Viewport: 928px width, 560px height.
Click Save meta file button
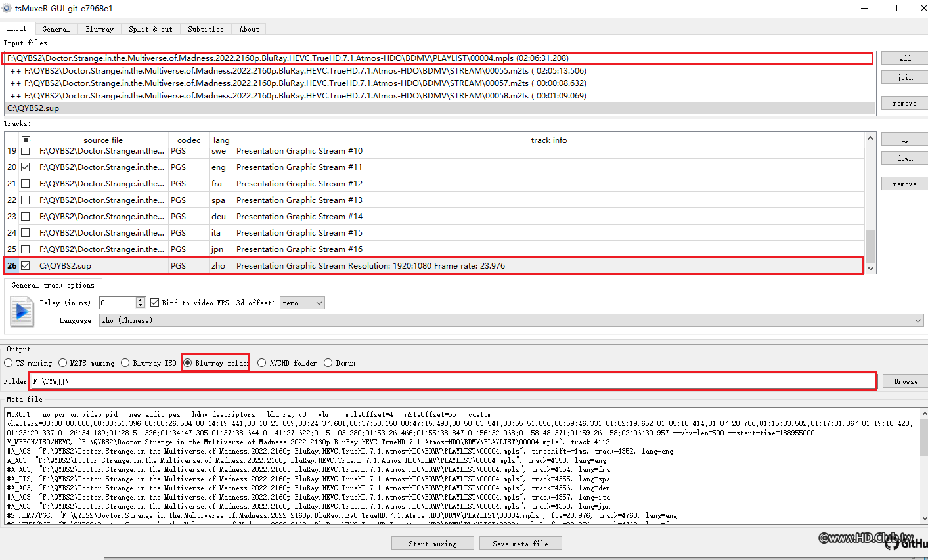pos(520,544)
